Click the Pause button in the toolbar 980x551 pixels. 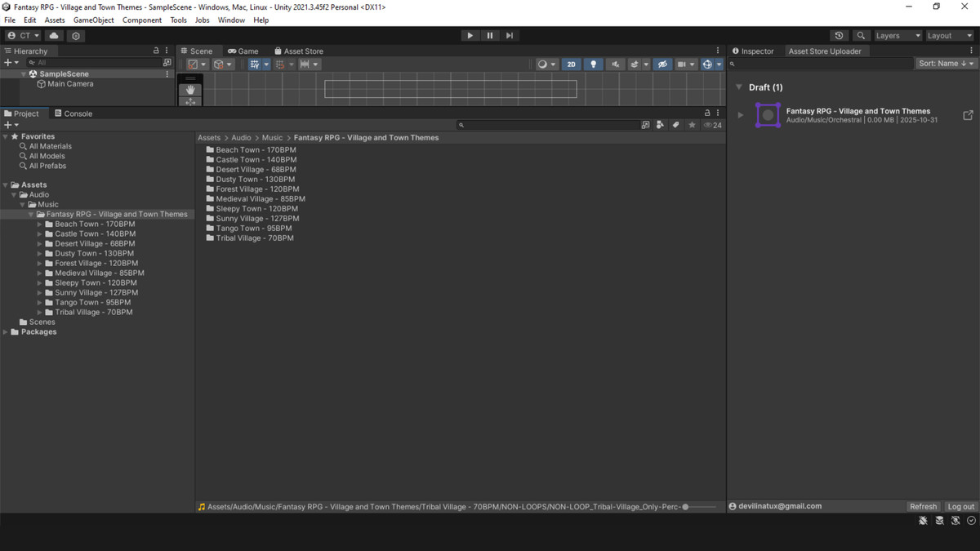(x=490, y=35)
